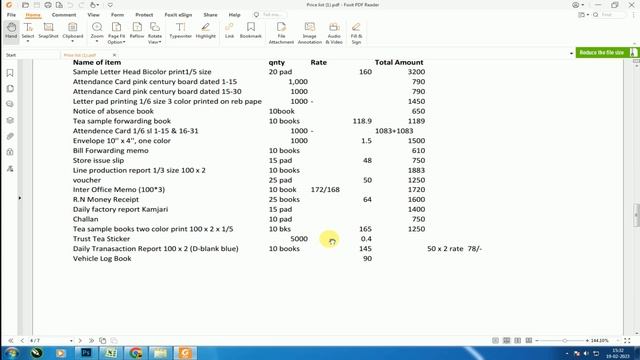Click the Reflow tool

[137, 31]
